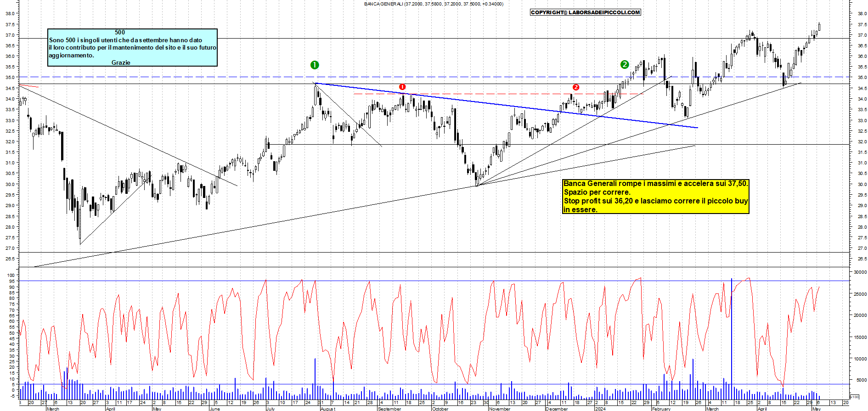This screenshot has width=868, height=411.
Task: Click the '20000' volume scale label
Action: click(860, 315)
